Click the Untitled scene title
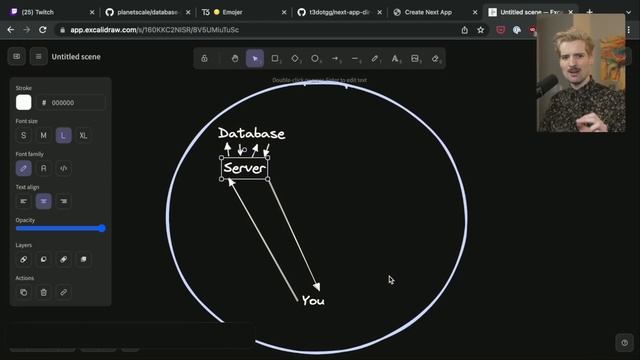 (76, 57)
